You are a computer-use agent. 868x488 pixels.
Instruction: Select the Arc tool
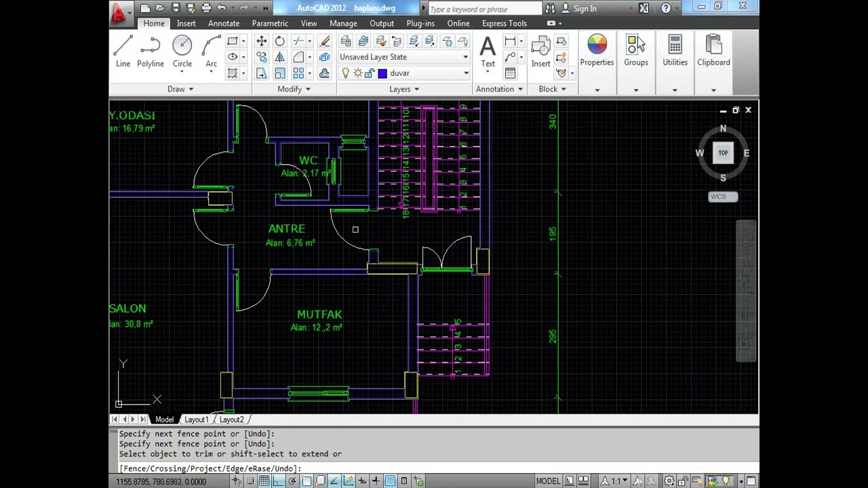[x=211, y=52]
